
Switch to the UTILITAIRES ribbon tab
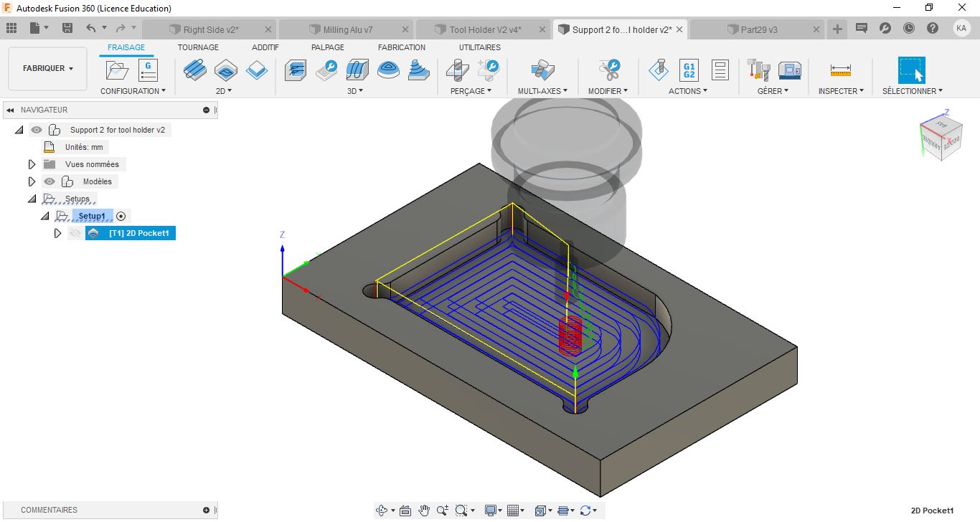pyautogui.click(x=480, y=47)
